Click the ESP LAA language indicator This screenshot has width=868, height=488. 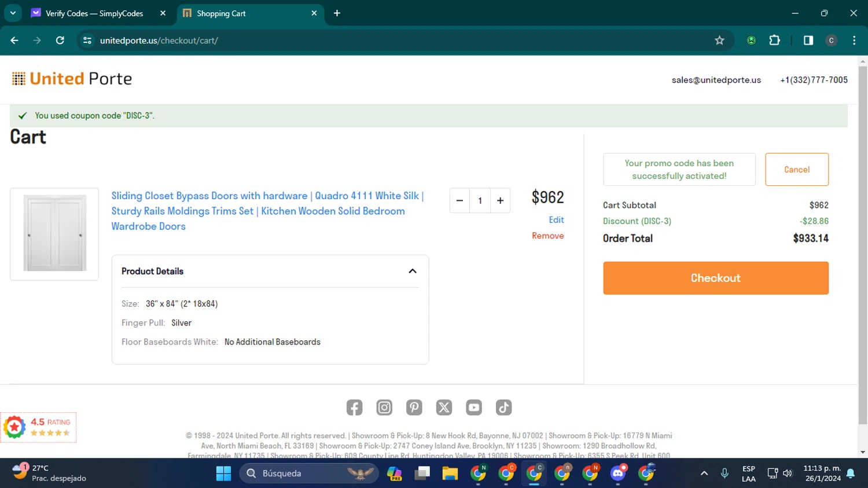click(x=748, y=474)
